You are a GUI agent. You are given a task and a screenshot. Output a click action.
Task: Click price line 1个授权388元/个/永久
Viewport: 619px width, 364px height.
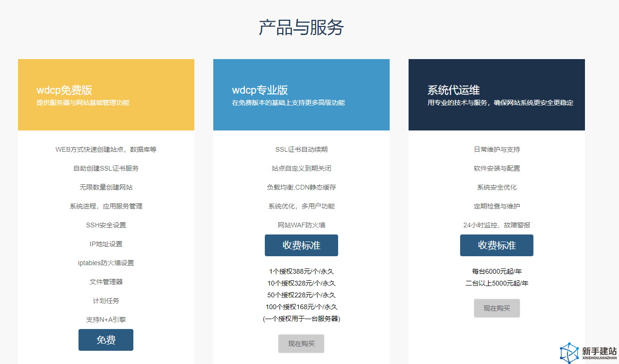click(301, 271)
